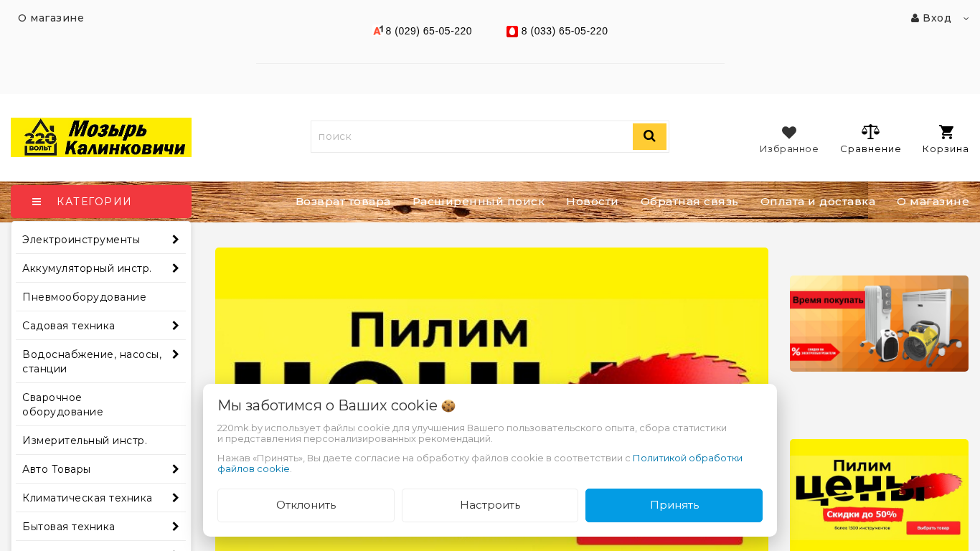Expand the Электроинструменты category arrow

click(175, 240)
